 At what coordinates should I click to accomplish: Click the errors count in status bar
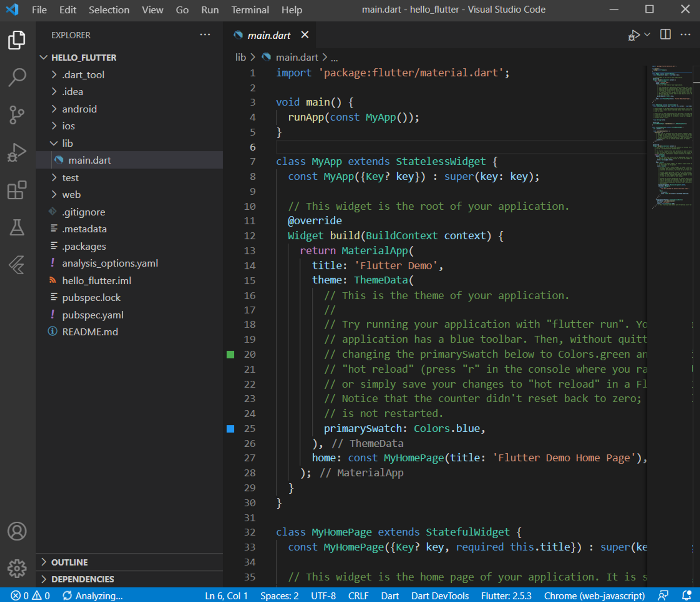[x=20, y=595]
